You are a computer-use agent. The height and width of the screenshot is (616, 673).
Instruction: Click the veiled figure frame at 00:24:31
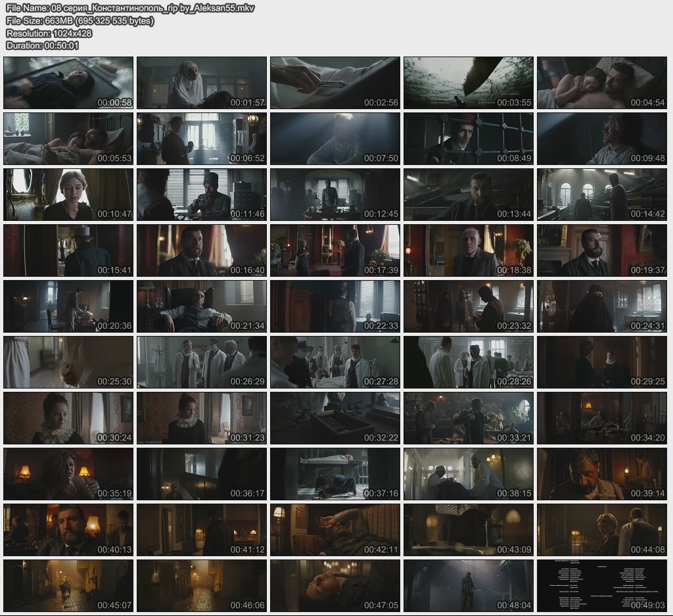pyautogui.click(x=601, y=306)
